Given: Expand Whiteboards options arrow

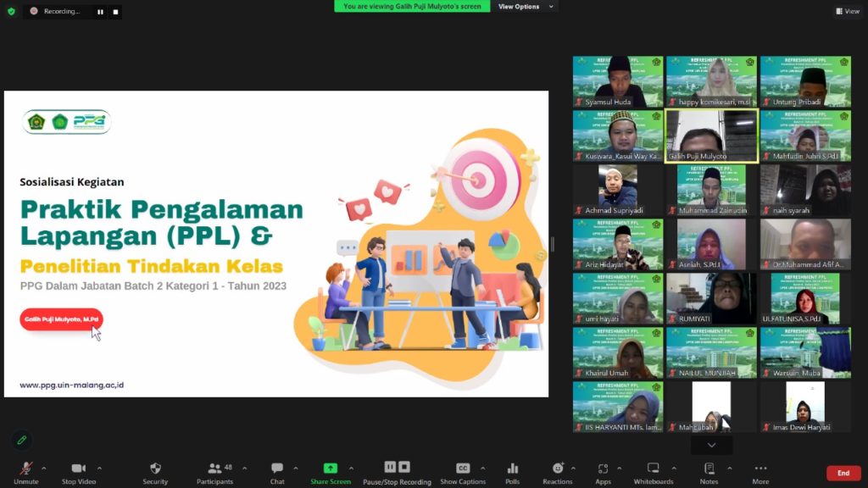Looking at the screenshot, I should pos(674,469).
